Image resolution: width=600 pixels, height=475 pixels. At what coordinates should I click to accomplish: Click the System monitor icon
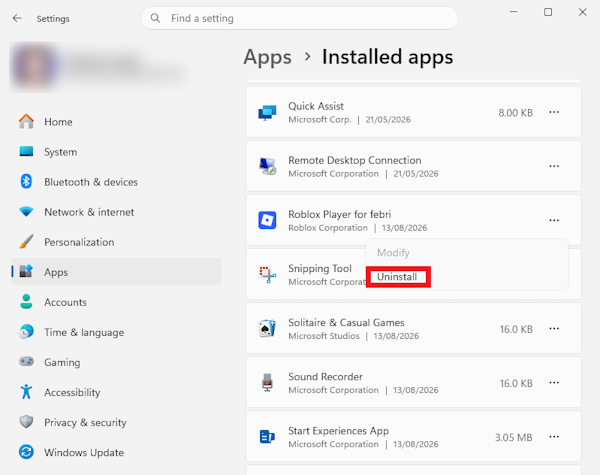(26, 151)
